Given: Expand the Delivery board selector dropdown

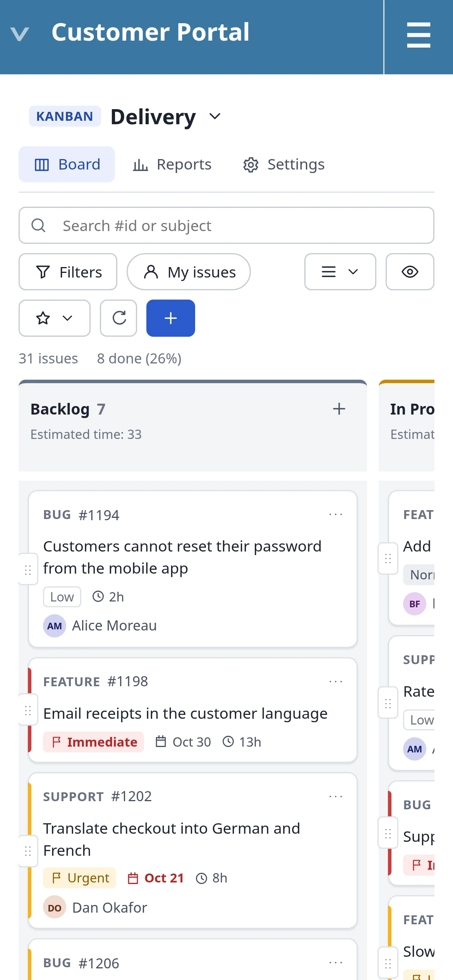Looking at the screenshot, I should 215,116.
